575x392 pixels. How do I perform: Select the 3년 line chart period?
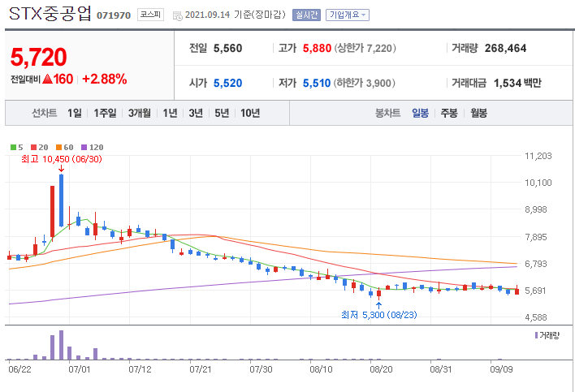(x=196, y=113)
